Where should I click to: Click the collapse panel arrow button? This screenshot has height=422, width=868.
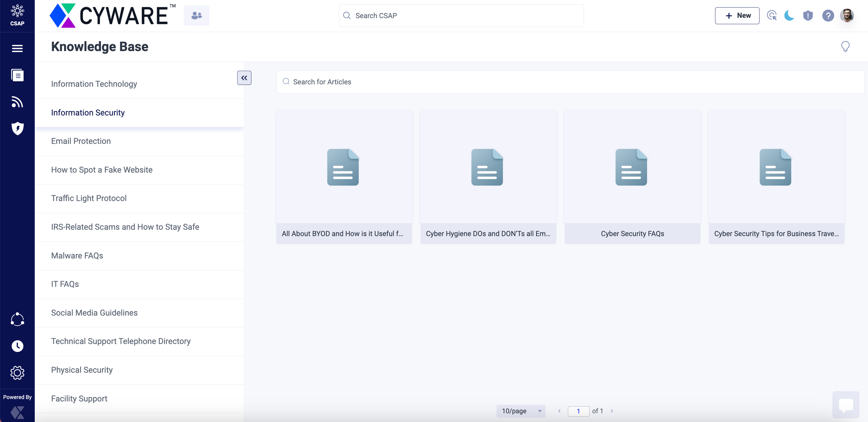point(244,77)
